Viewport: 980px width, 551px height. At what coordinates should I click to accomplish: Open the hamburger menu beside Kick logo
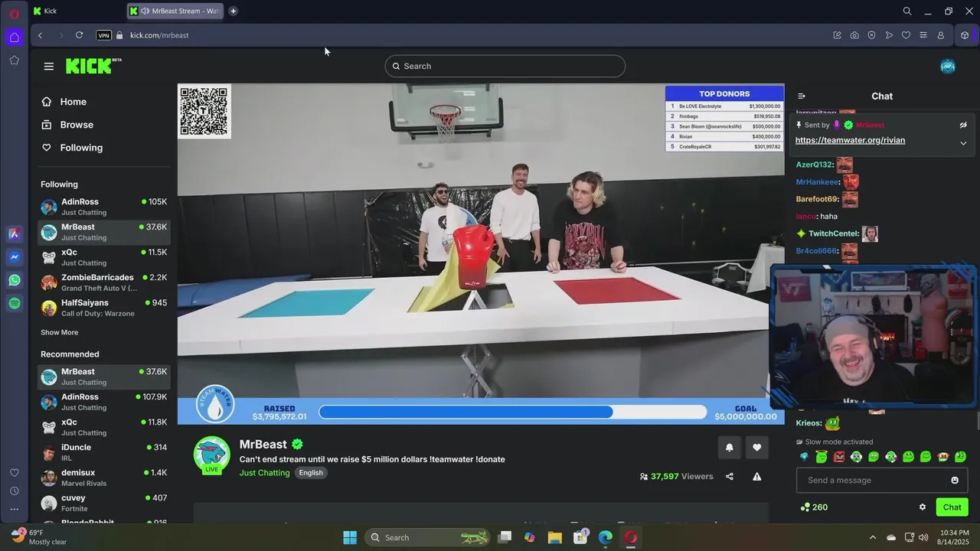pyautogui.click(x=49, y=67)
